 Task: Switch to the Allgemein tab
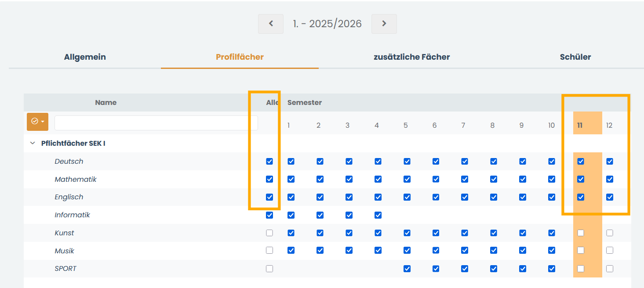click(x=85, y=57)
